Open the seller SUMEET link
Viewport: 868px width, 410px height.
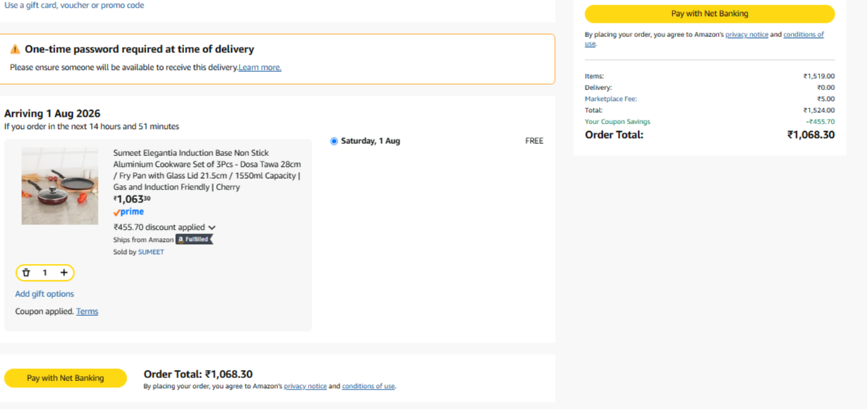tap(151, 252)
